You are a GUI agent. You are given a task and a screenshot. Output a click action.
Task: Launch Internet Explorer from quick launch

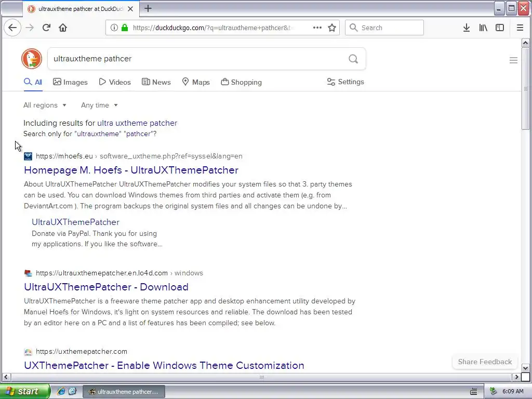coord(61,391)
